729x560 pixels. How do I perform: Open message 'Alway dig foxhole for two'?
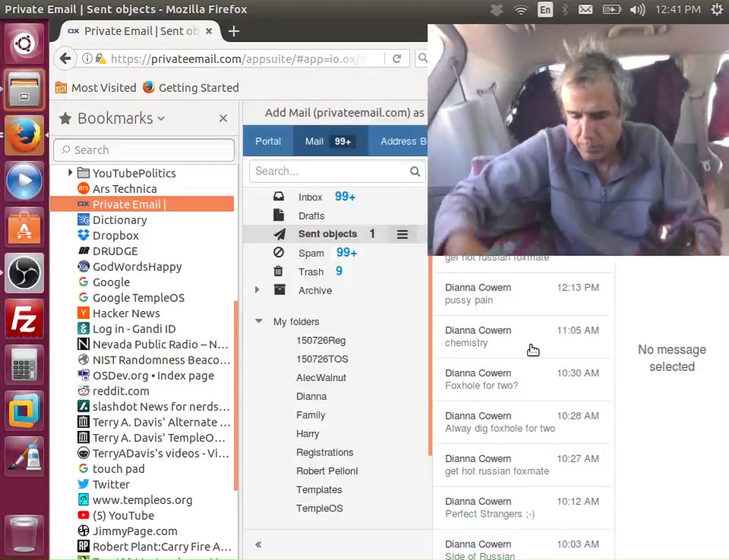coord(522,422)
